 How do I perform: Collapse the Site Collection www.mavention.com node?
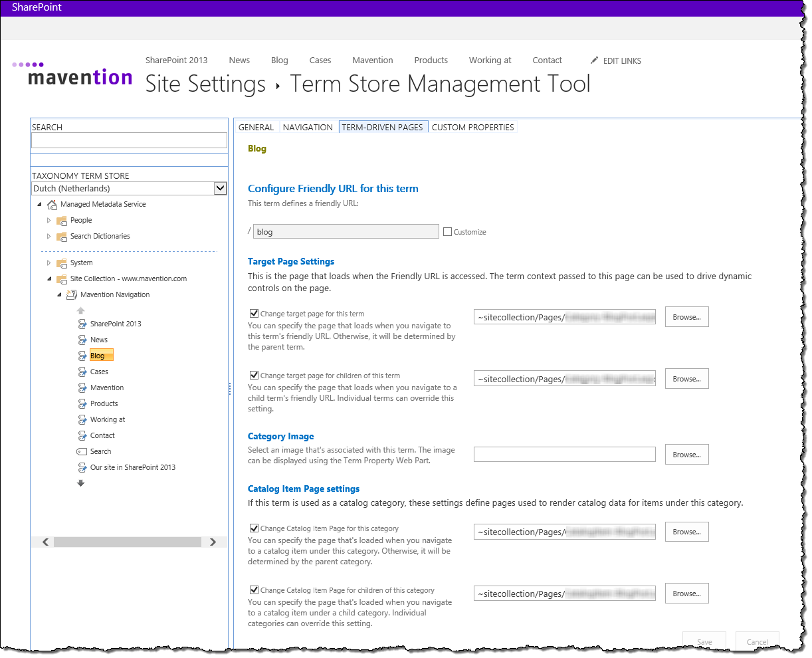coord(49,278)
